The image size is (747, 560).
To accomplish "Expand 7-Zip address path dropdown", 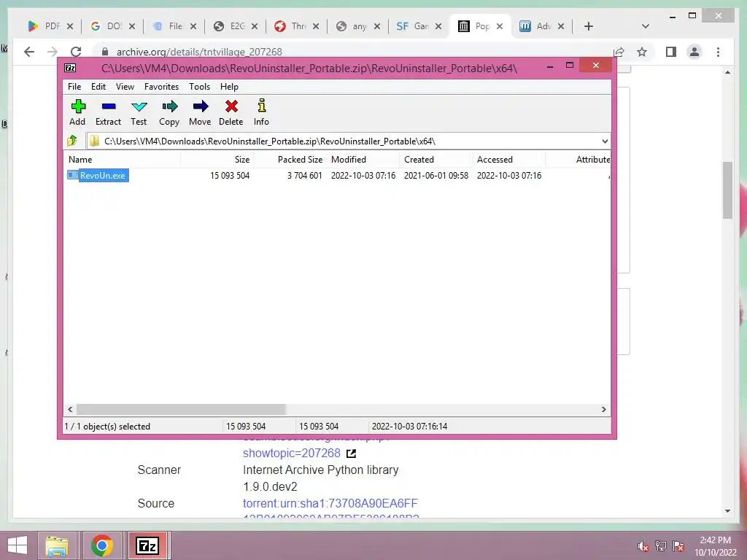I will pos(605,141).
